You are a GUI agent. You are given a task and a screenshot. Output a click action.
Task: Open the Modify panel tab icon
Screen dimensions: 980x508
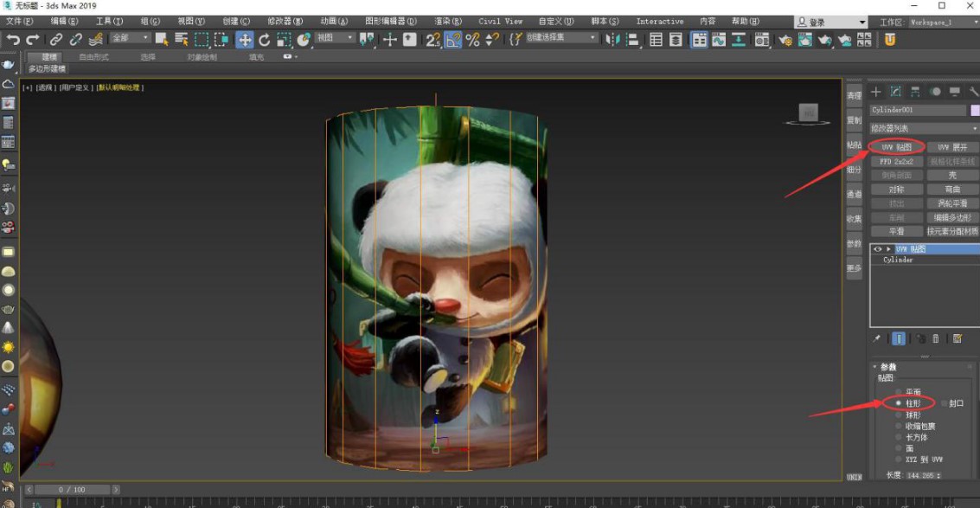895,92
